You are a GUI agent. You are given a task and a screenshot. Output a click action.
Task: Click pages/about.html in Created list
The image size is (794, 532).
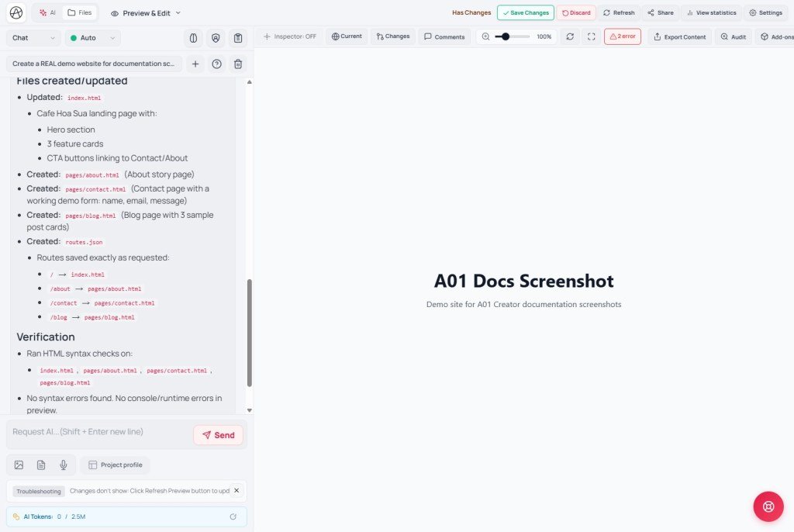[92, 174]
